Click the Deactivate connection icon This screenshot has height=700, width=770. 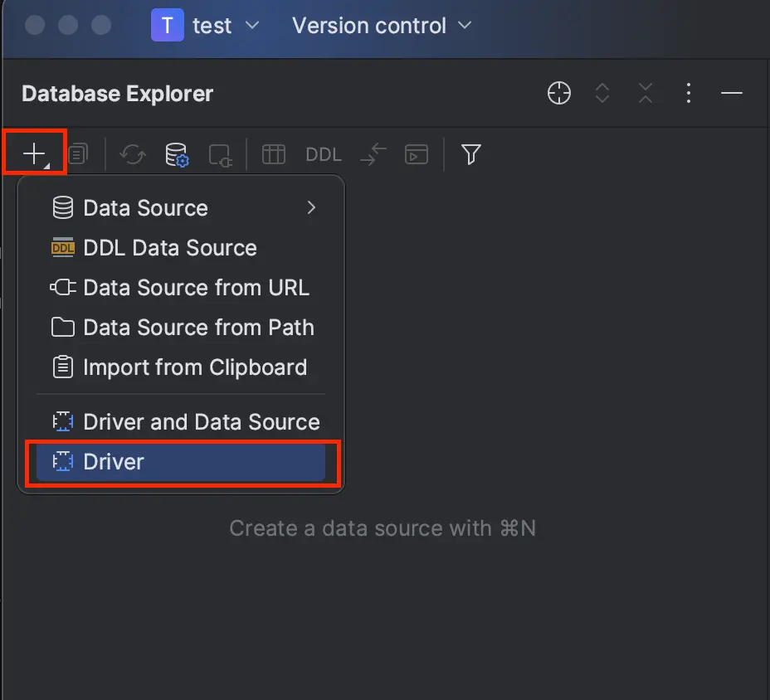(x=220, y=155)
